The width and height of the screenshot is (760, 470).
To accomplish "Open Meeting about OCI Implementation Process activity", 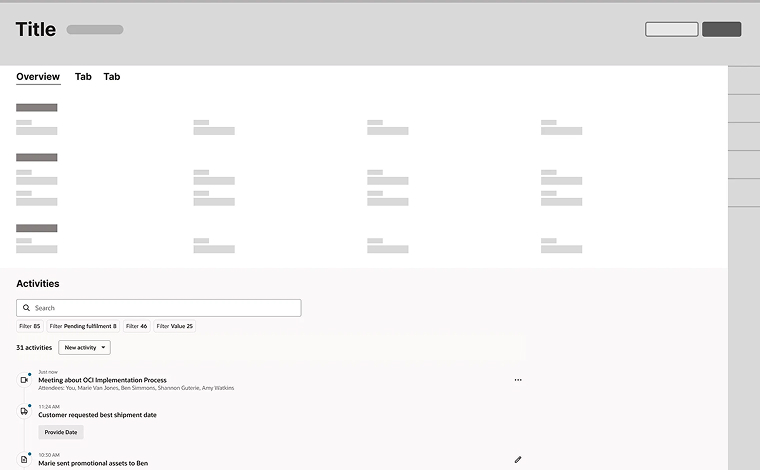I will (102, 380).
